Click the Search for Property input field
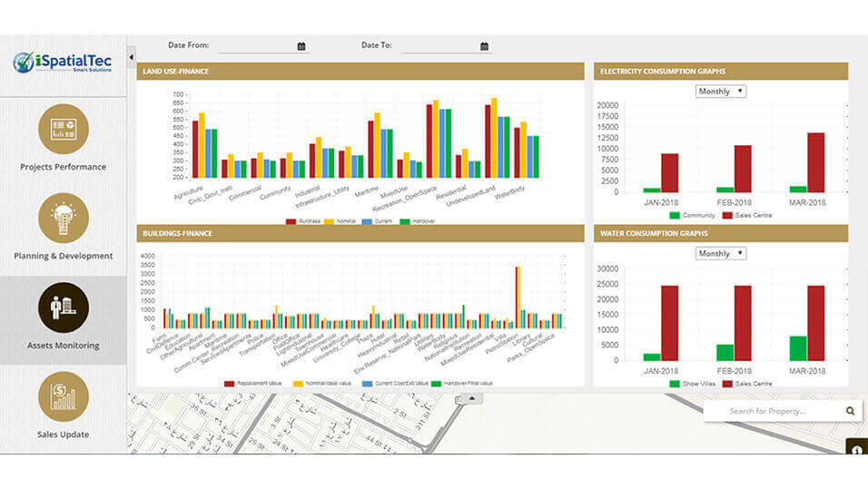The height and width of the screenshot is (488, 868). 772,411
